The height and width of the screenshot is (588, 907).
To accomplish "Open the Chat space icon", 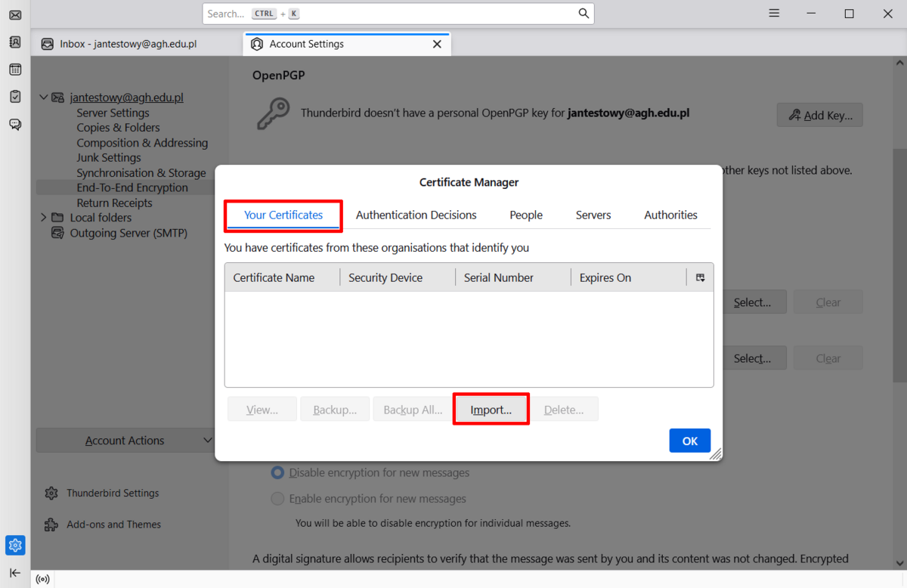I will tap(15, 124).
